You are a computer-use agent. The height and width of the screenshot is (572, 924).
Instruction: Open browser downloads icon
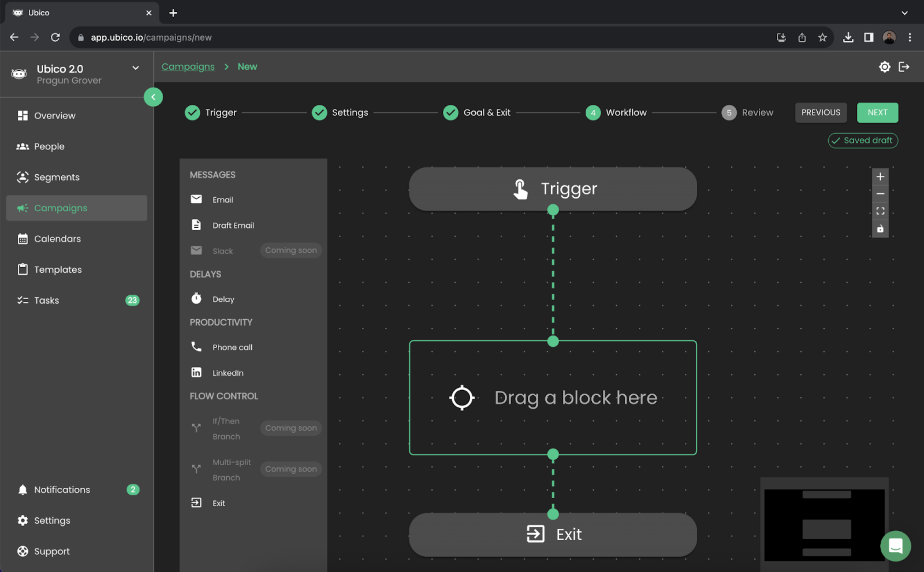pyautogui.click(x=848, y=38)
